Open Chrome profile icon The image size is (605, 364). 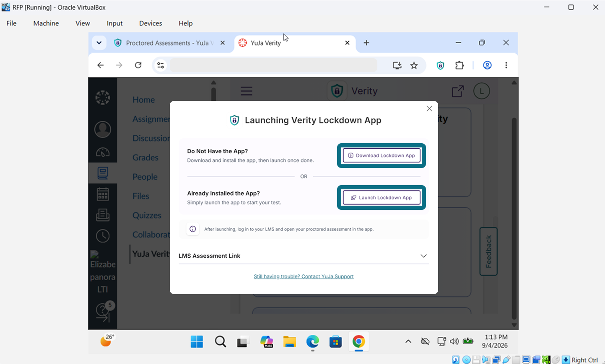point(487,65)
